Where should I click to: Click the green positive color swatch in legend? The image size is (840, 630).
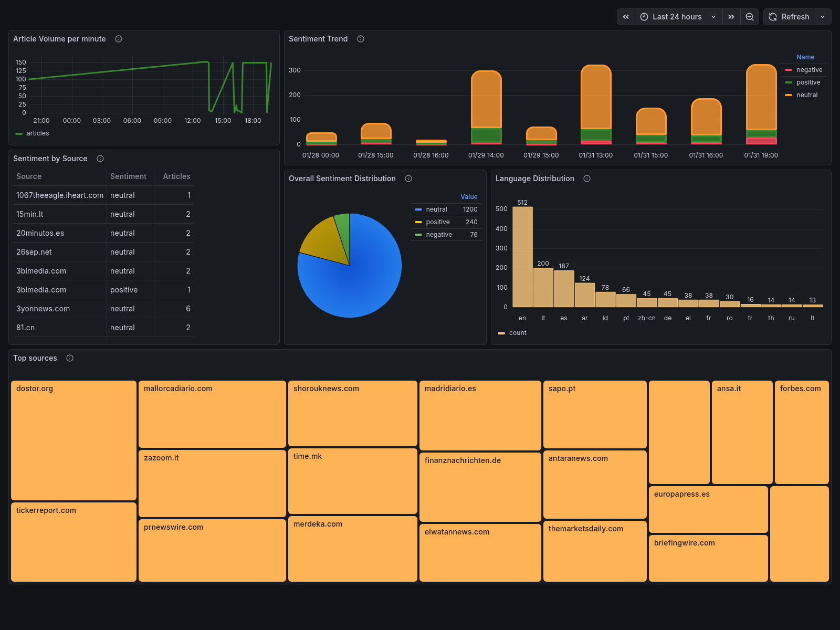[789, 82]
